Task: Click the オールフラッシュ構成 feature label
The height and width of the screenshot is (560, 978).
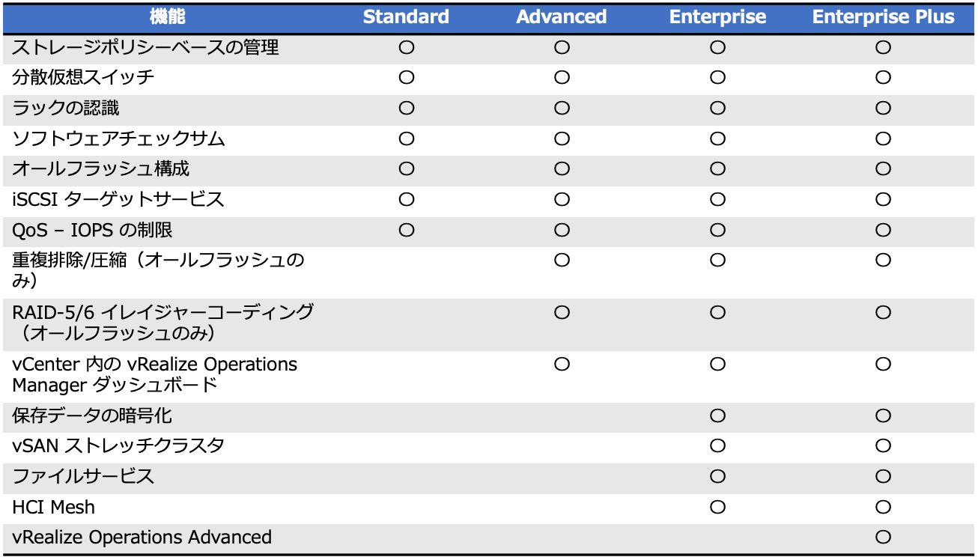Action: pos(101,169)
